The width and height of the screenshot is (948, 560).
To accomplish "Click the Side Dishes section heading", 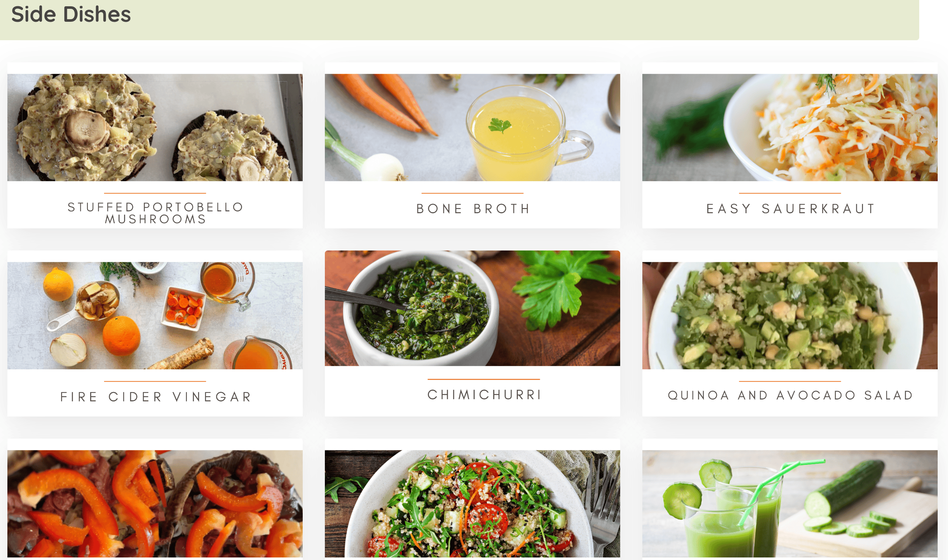I will click(x=71, y=14).
